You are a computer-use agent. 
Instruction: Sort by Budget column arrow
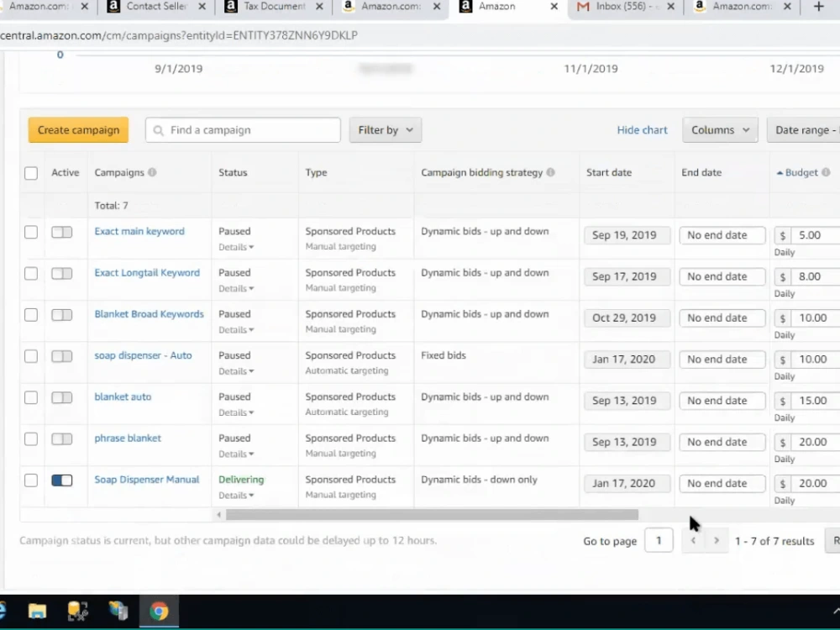coord(780,172)
